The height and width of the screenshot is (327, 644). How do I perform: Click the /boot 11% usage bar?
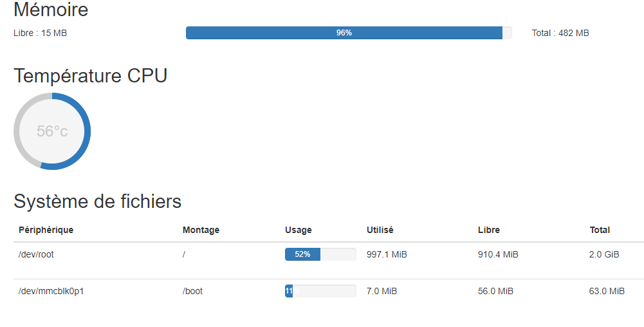(320, 291)
